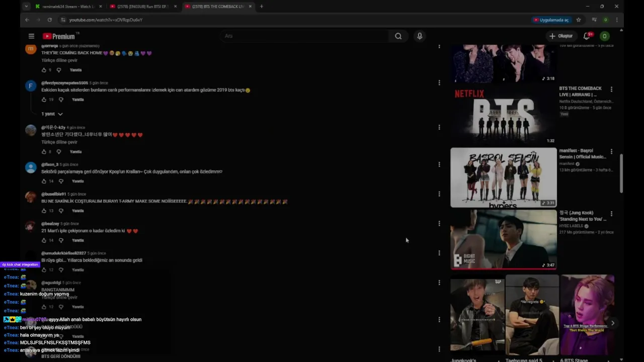
Task: Open options for the Bi rüya gibi comment
Action: 439,253
